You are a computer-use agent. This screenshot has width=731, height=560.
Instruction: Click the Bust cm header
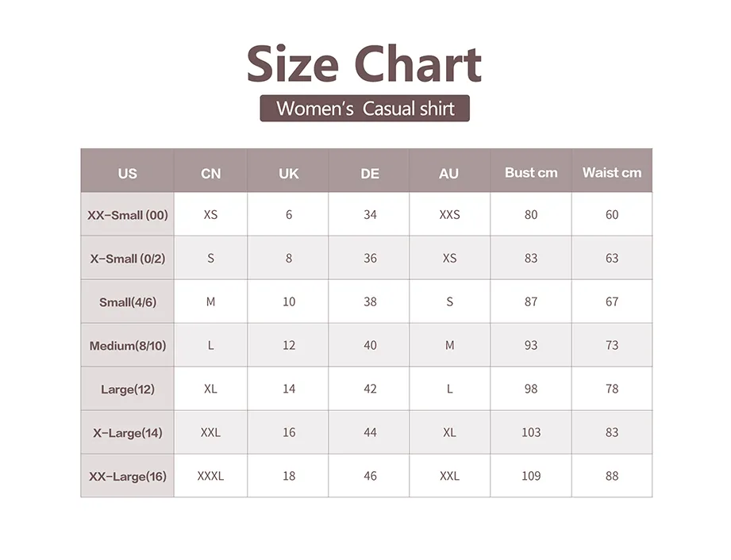tap(531, 172)
